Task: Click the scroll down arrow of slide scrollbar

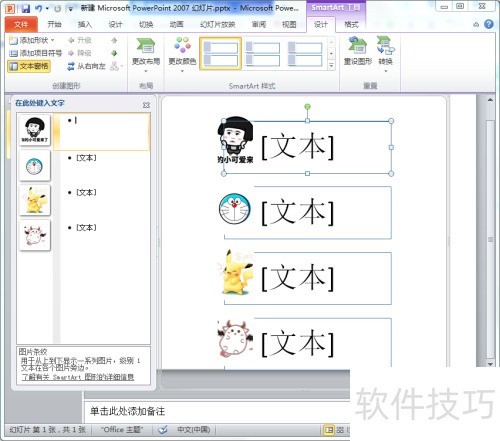Action: [x=490, y=364]
